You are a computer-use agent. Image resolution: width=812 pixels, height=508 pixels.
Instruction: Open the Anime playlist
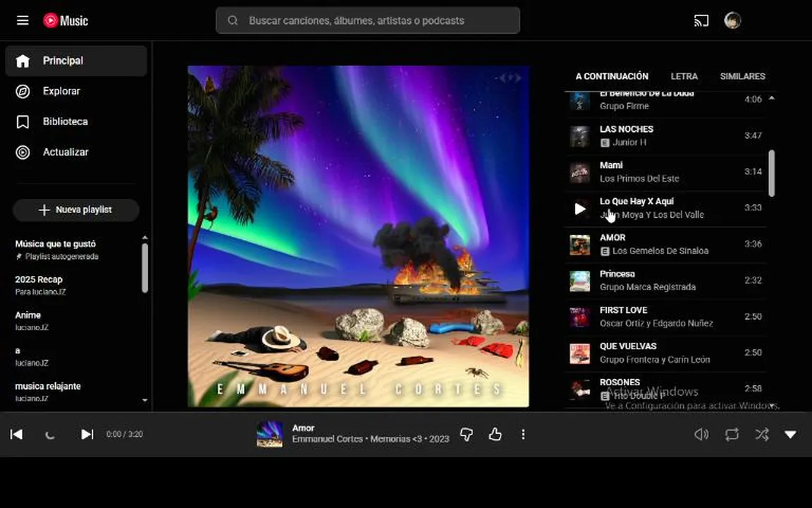[75, 321]
